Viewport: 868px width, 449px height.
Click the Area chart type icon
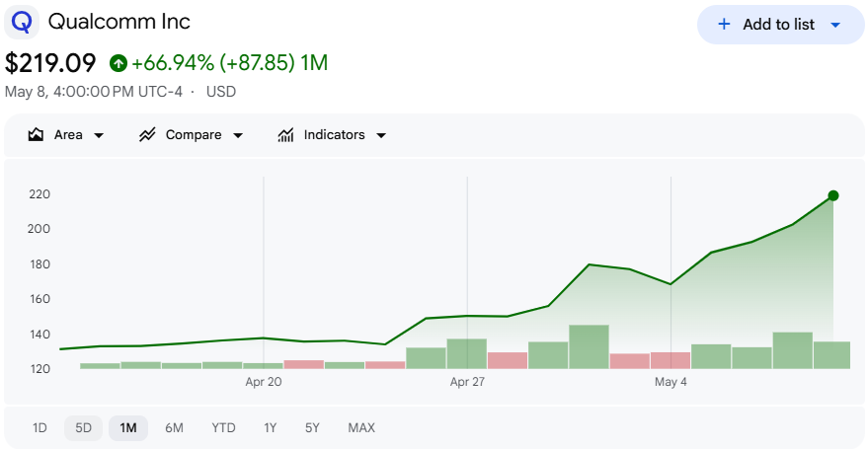pos(36,134)
